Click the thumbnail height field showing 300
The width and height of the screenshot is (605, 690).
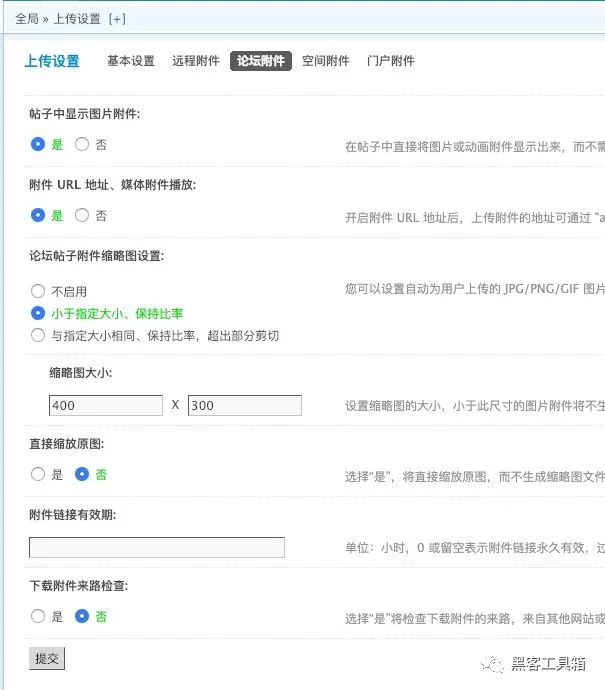click(244, 405)
